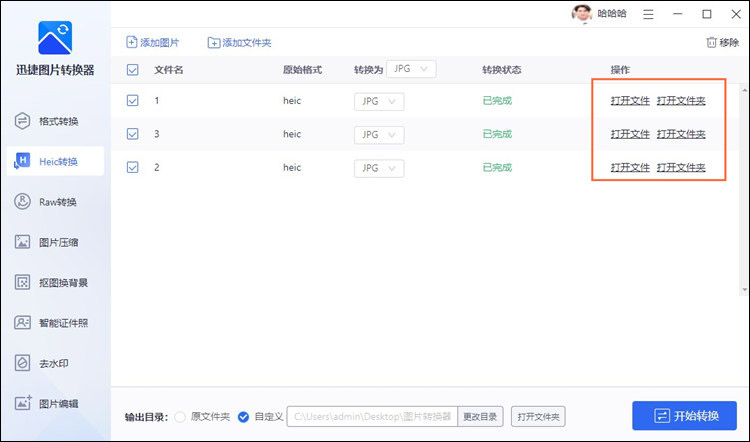Click 打开文件 link for file 2
750x442 pixels.
pos(630,168)
